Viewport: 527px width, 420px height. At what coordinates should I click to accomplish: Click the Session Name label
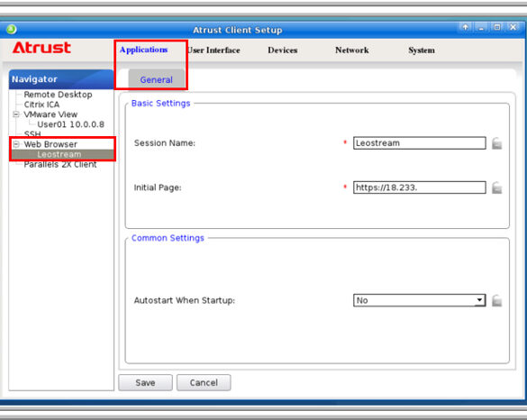point(164,143)
